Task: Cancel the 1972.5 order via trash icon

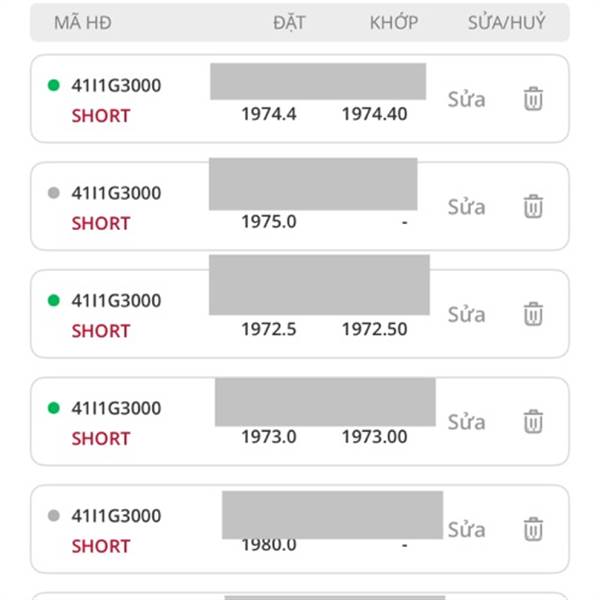Action: coord(533,314)
